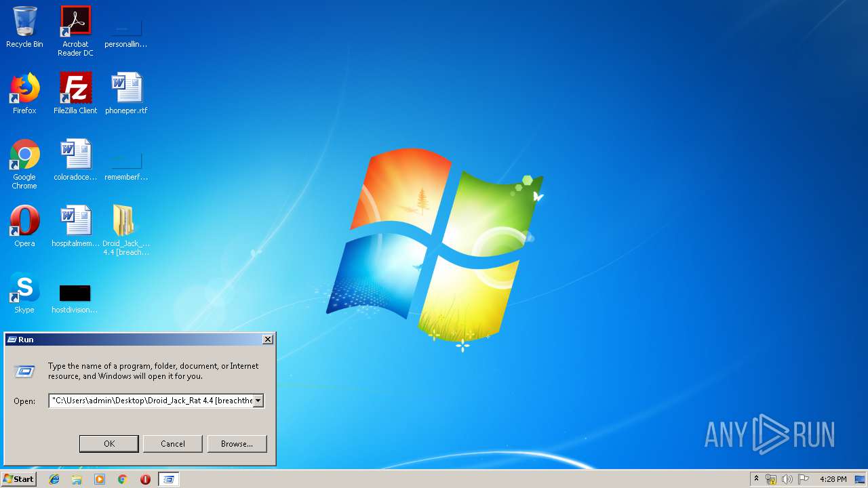Select the Google Chrome desktop shortcut
The height and width of the screenshot is (488, 868).
[24, 165]
